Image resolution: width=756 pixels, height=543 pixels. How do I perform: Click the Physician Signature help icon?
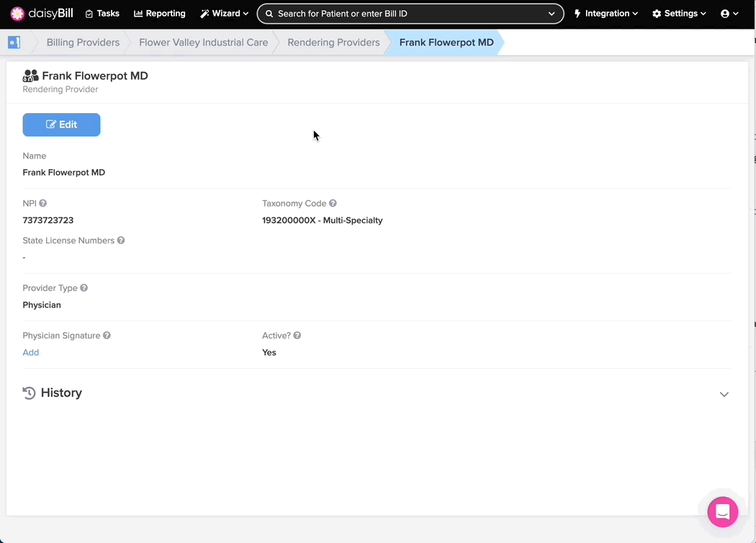[x=107, y=336]
